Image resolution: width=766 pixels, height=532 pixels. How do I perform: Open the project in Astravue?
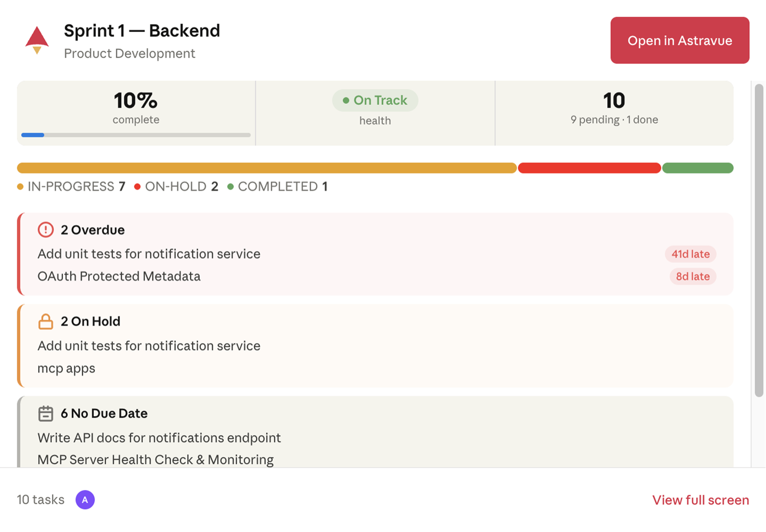(680, 40)
